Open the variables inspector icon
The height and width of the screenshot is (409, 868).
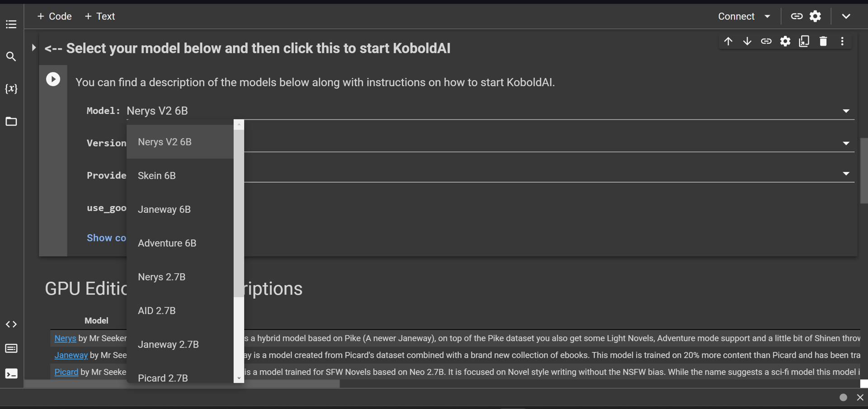[x=11, y=89]
